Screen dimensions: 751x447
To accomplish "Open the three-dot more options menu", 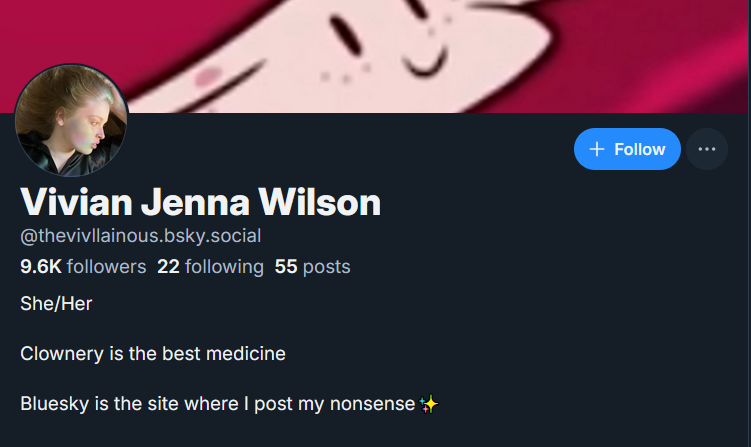I will [707, 149].
